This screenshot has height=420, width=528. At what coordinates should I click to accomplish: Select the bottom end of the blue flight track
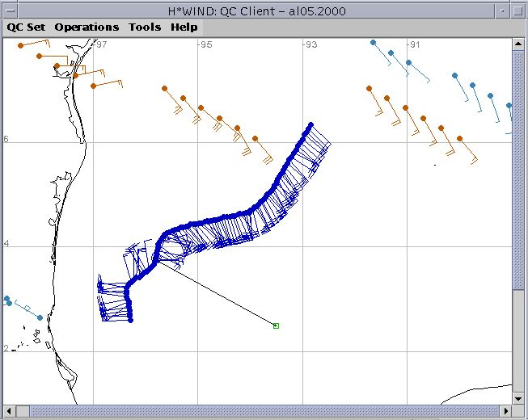(x=129, y=321)
